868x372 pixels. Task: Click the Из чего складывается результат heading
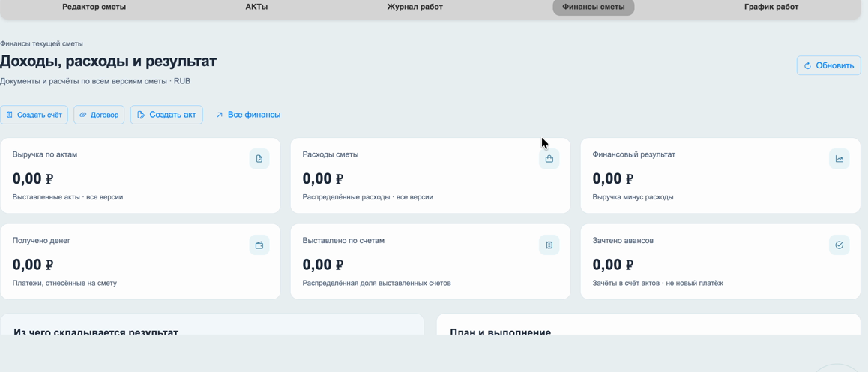96,331
